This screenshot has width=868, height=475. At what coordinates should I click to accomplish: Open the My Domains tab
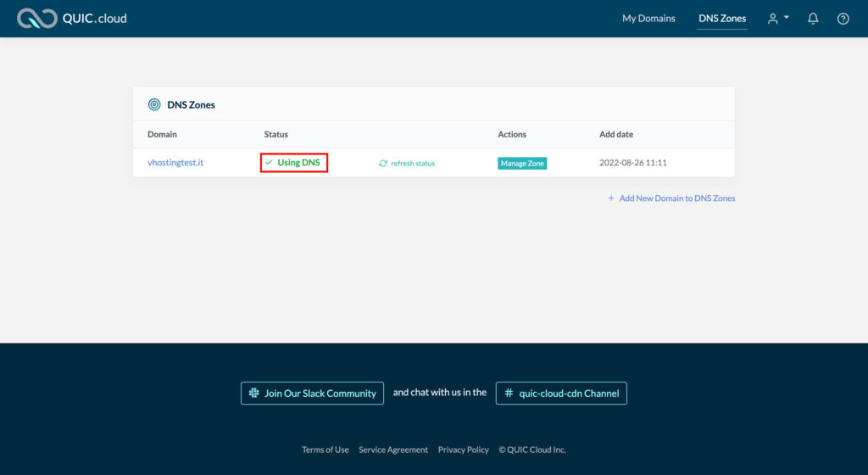648,19
